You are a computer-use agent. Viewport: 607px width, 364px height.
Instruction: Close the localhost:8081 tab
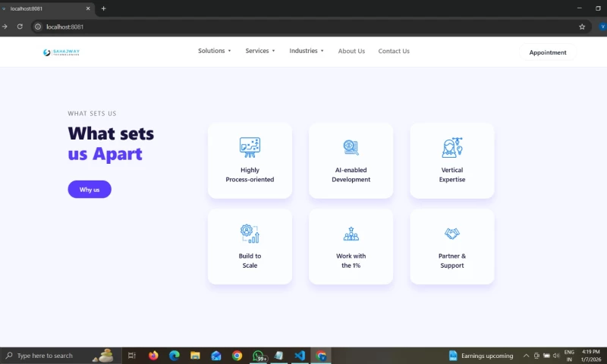tap(88, 8)
